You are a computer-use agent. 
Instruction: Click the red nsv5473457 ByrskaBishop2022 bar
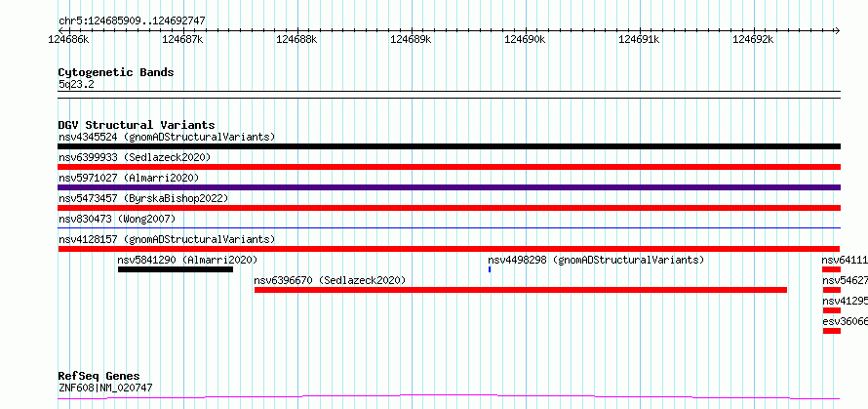point(449,208)
